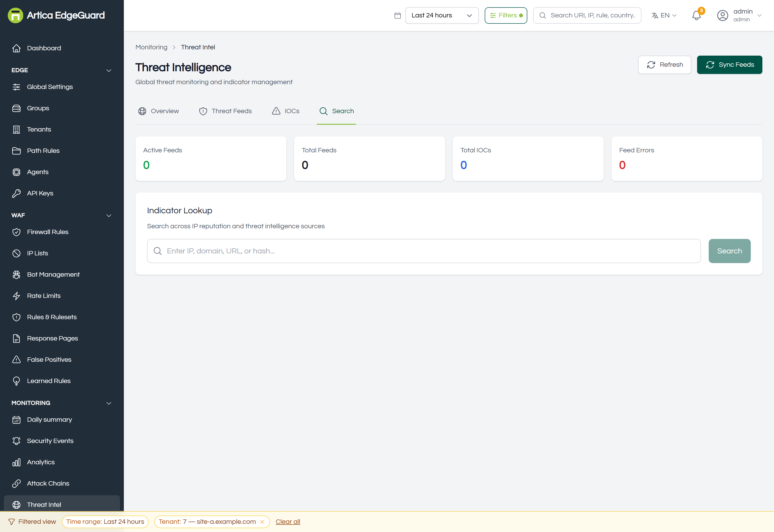Viewport: 774px width, 532px height.
Task: Open False Positives
Action: pyautogui.click(x=62, y=360)
